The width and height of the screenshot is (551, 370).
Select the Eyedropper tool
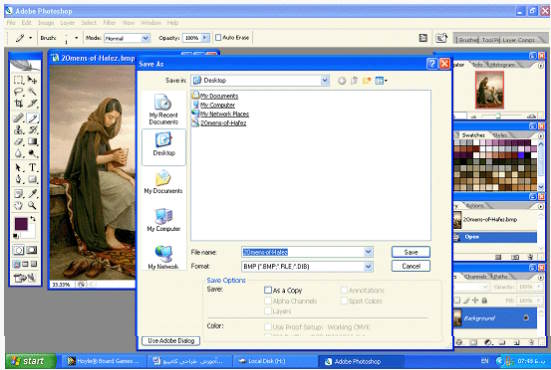(x=32, y=193)
